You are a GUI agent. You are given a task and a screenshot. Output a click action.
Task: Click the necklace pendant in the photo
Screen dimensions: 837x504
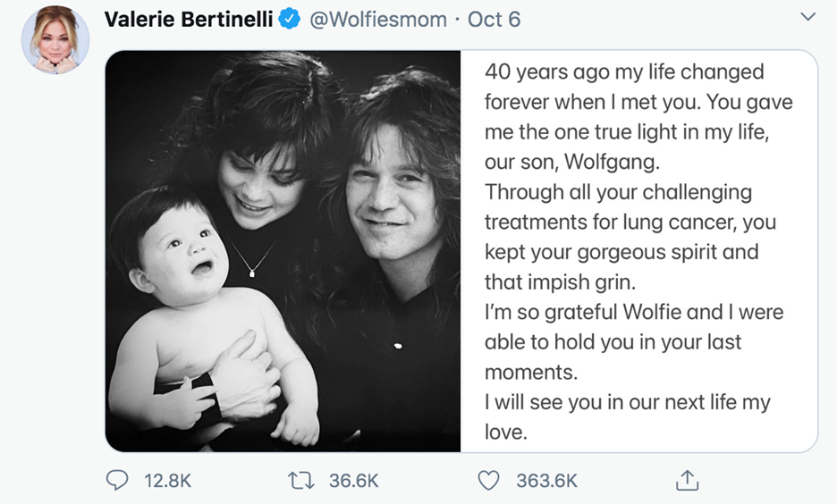249,272
